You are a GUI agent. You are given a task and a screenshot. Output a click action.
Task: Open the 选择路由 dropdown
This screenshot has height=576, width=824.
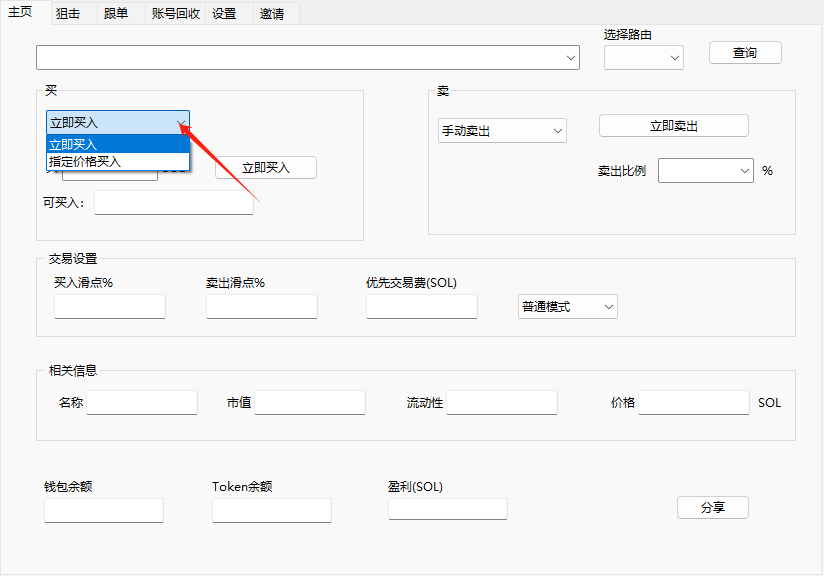(x=644, y=58)
